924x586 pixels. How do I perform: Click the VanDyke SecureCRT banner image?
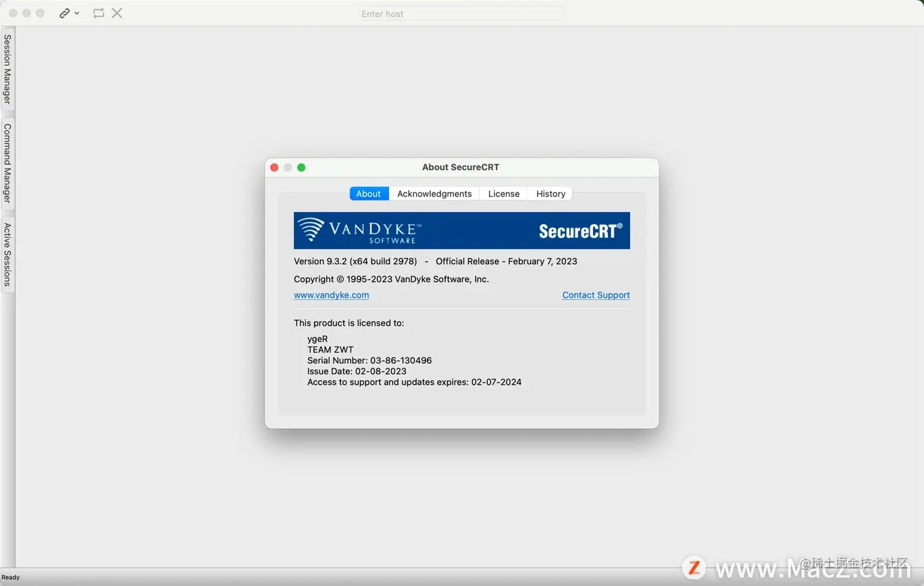pyautogui.click(x=462, y=231)
